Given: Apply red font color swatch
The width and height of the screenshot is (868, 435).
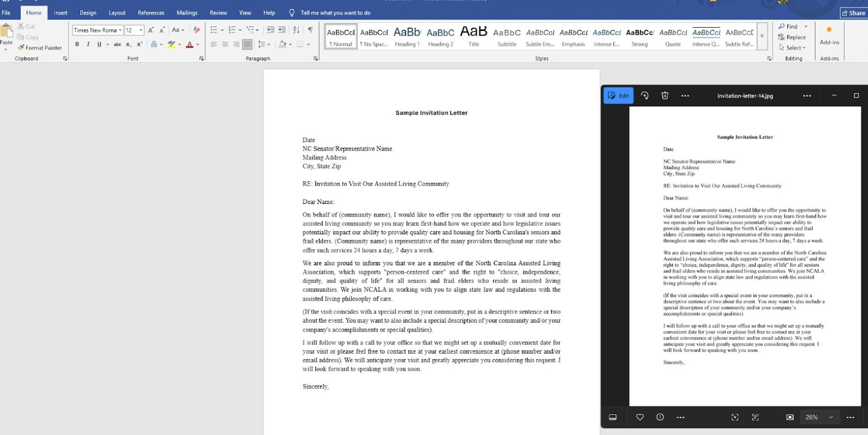Looking at the screenshot, I should point(190,44).
